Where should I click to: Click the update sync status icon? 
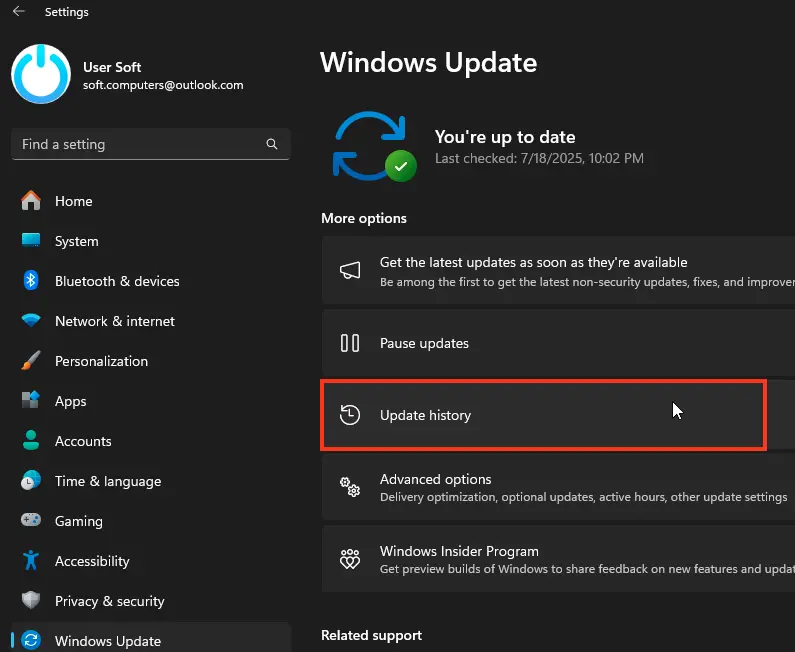pos(373,146)
